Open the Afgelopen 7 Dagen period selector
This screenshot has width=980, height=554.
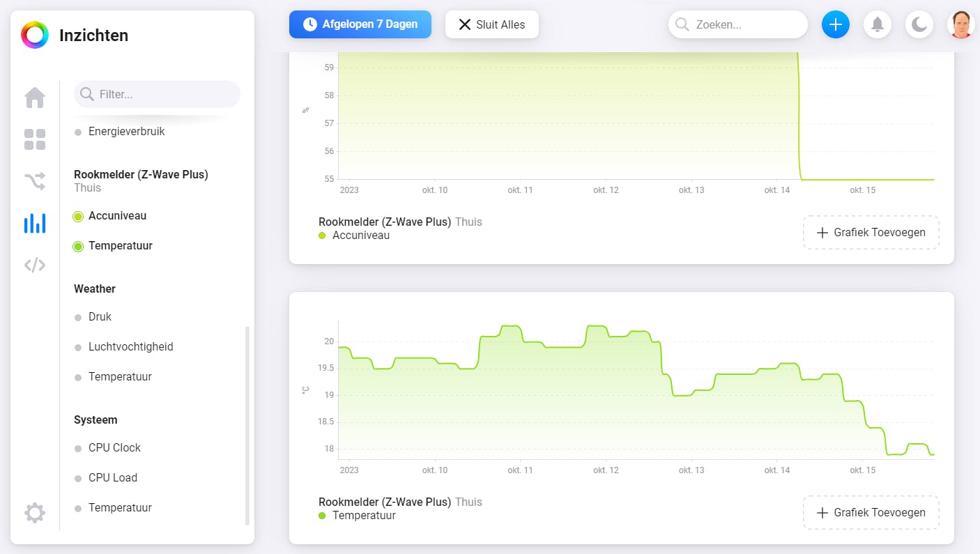[360, 24]
